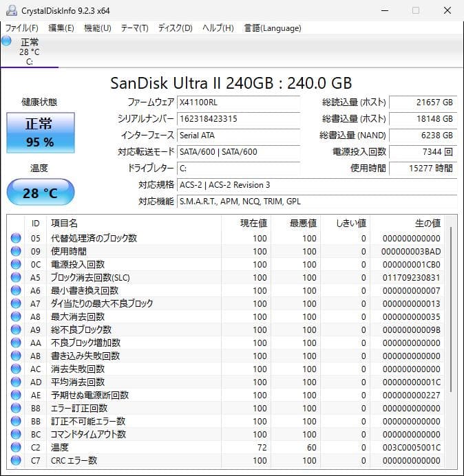Click the transfer mode field SATA/600 | SATA/600
464x476 pixels.
pyautogui.click(x=238, y=151)
